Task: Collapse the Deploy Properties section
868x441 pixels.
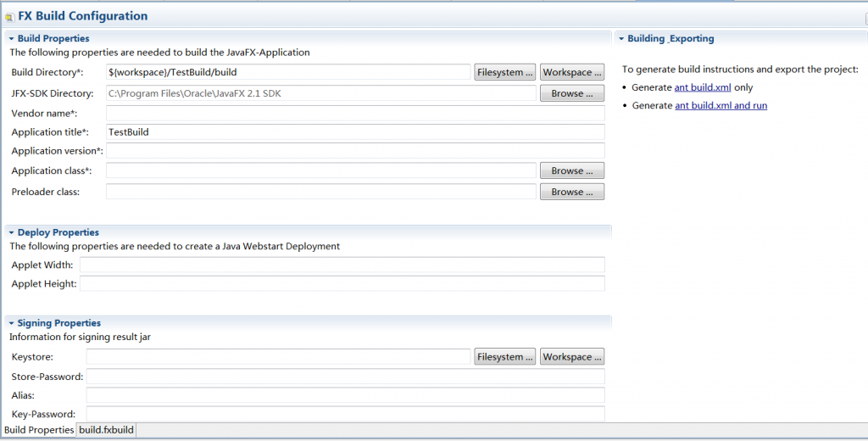Action: point(12,232)
